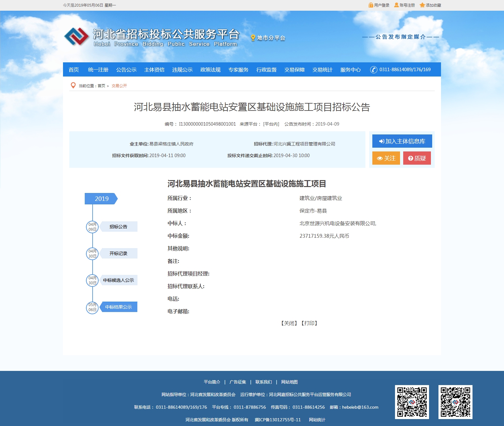Open the 公告公示 navigation menu

[126, 70]
